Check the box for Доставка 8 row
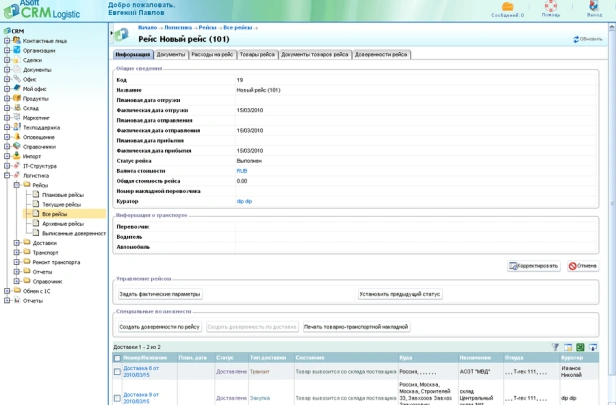616x405 pixels. 118,371
